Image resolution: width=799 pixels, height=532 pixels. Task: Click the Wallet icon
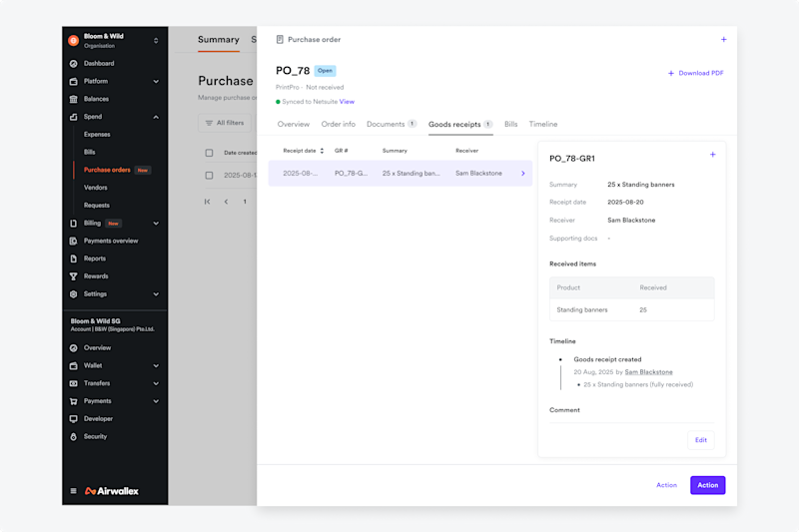(73, 366)
